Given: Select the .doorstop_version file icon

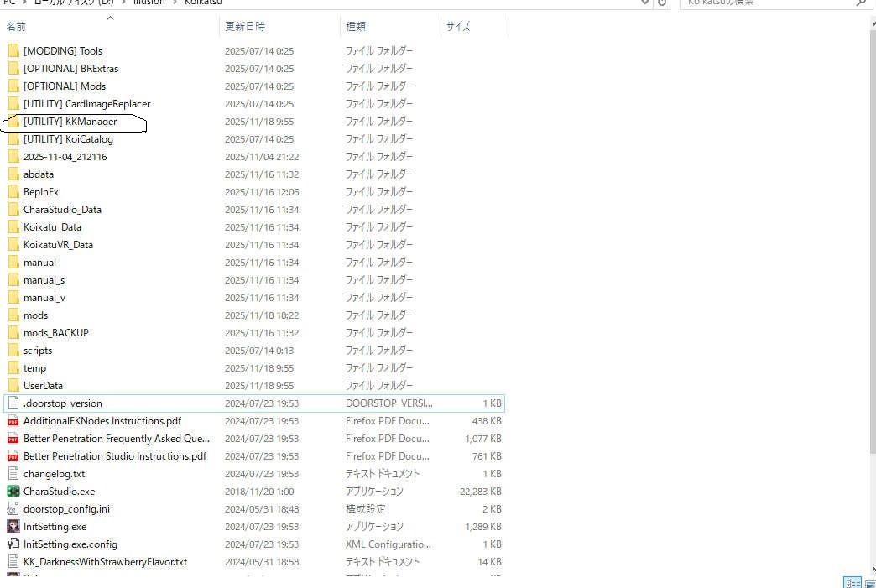Looking at the screenshot, I should (x=13, y=403).
